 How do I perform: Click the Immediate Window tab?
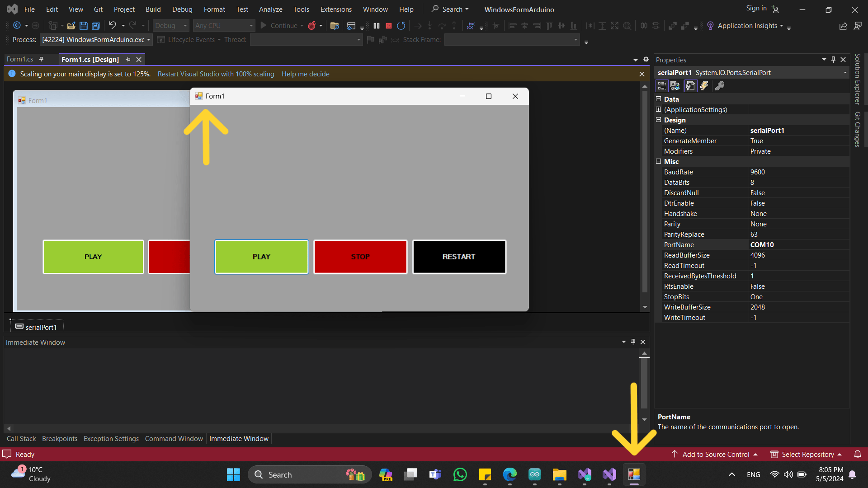tap(238, 439)
